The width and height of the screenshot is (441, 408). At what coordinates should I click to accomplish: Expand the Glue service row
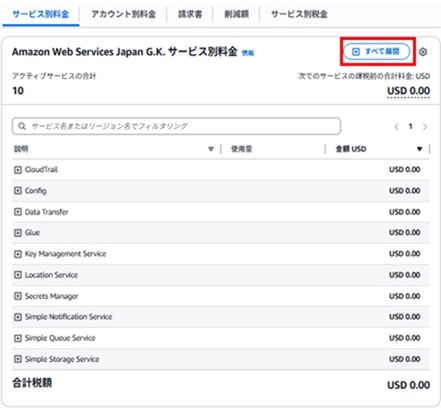(x=18, y=233)
